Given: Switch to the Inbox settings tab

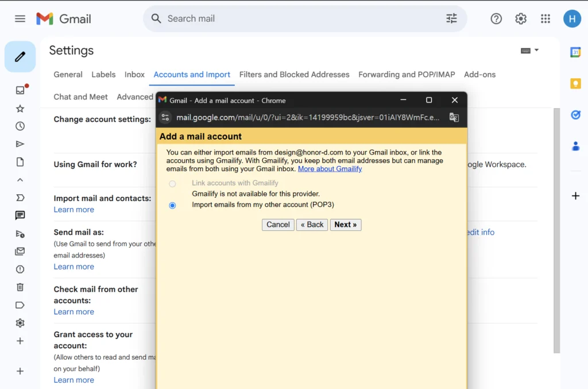Looking at the screenshot, I should pos(134,75).
